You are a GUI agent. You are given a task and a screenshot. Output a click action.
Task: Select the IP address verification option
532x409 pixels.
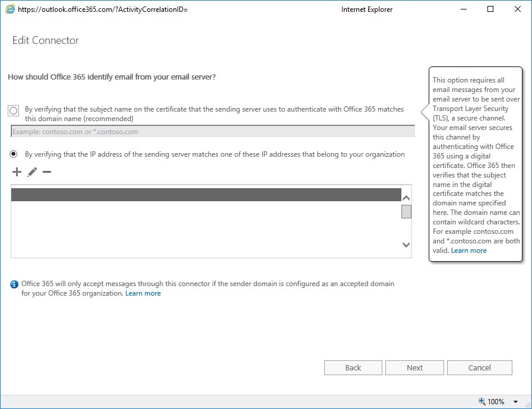pos(14,154)
